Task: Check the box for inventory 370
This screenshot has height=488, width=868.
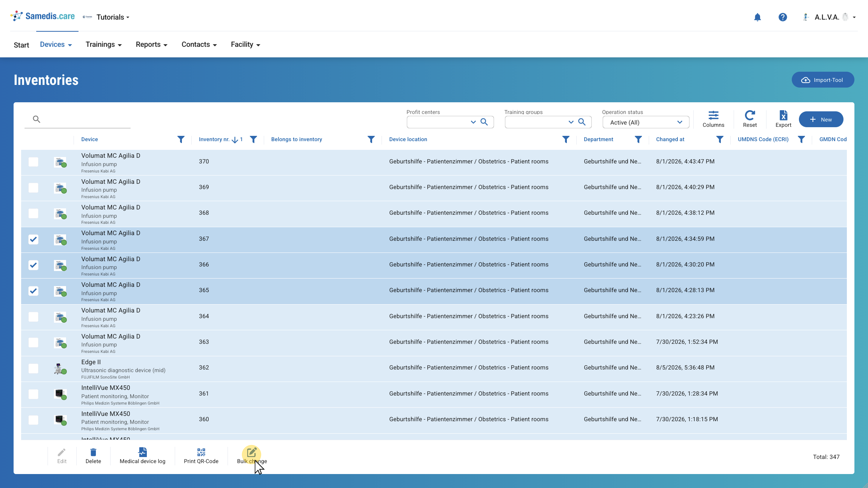Action: pos(34,162)
